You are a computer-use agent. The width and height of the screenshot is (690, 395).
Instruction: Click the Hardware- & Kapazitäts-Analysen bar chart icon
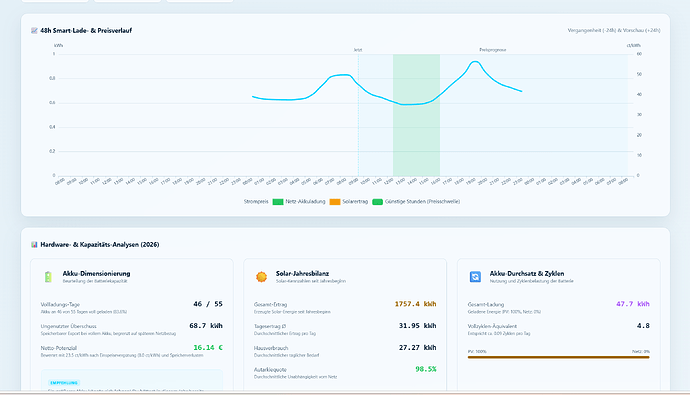pos(34,245)
